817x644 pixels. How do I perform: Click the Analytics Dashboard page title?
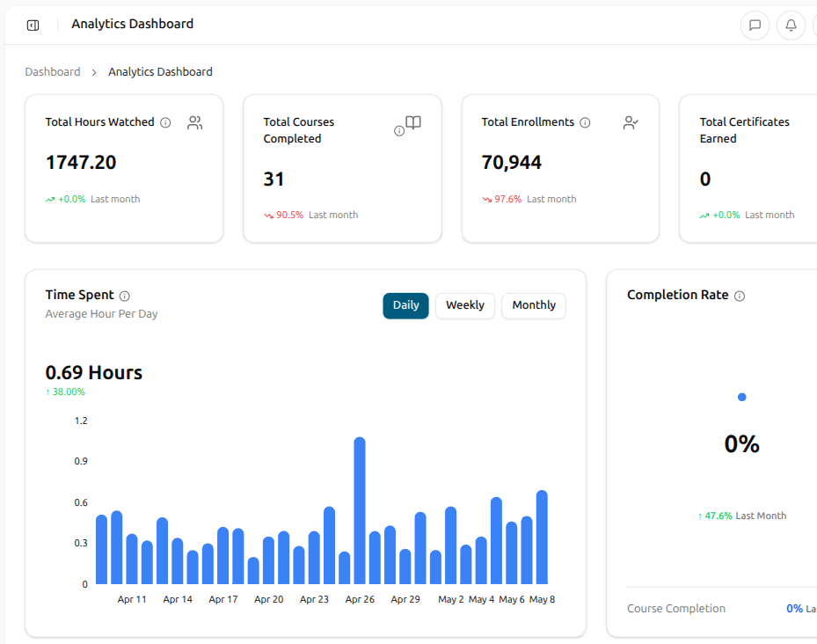click(x=132, y=24)
